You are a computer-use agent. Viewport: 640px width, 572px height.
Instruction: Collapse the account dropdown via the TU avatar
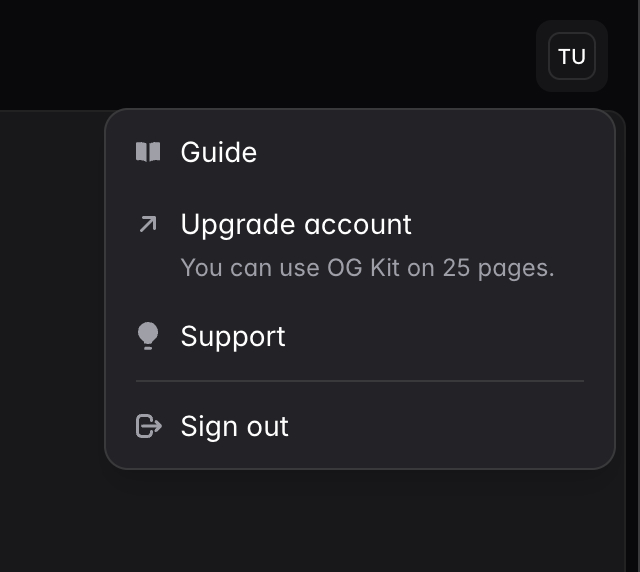point(572,56)
